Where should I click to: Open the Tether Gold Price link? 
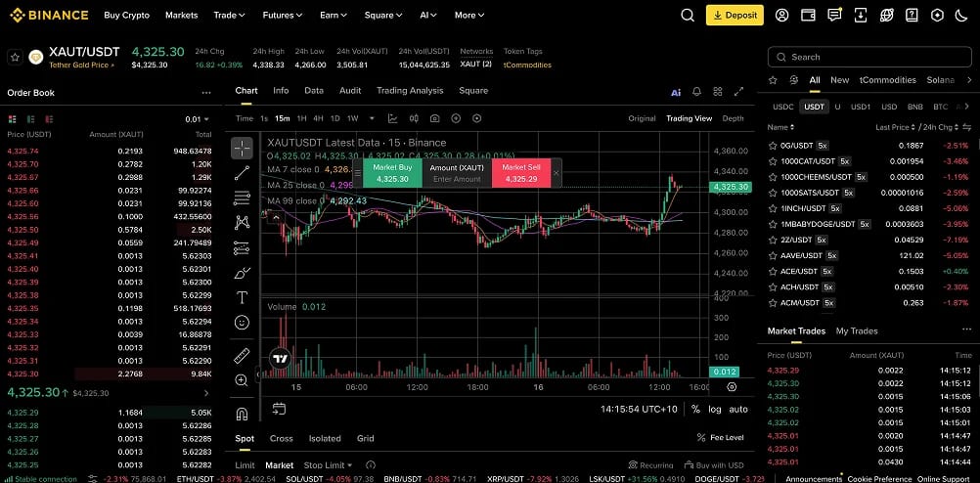[81, 65]
